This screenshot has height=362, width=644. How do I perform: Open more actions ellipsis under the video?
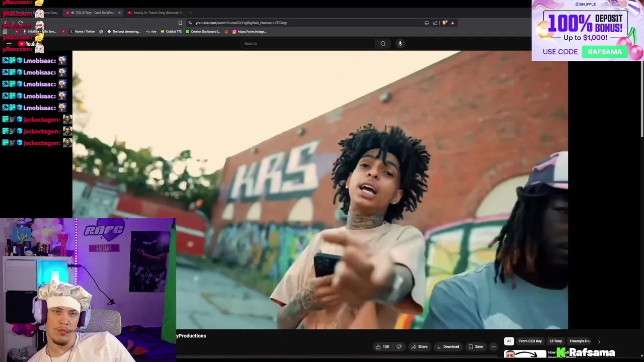pyautogui.click(x=494, y=346)
